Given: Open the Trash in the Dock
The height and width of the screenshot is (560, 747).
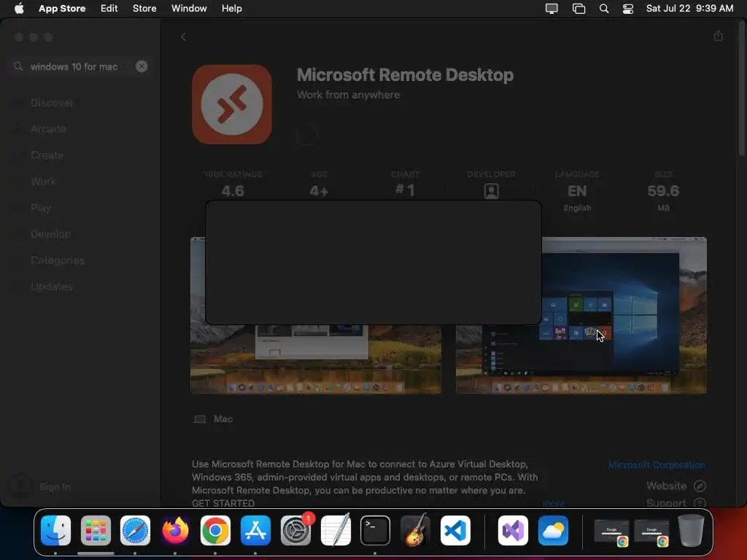Looking at the screenshot, I should tap(692, 530).
